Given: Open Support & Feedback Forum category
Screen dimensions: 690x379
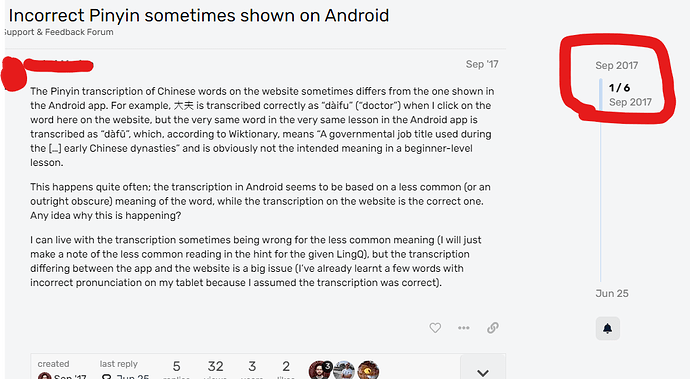Looking at the screenshot, I should tap(59, 32).
